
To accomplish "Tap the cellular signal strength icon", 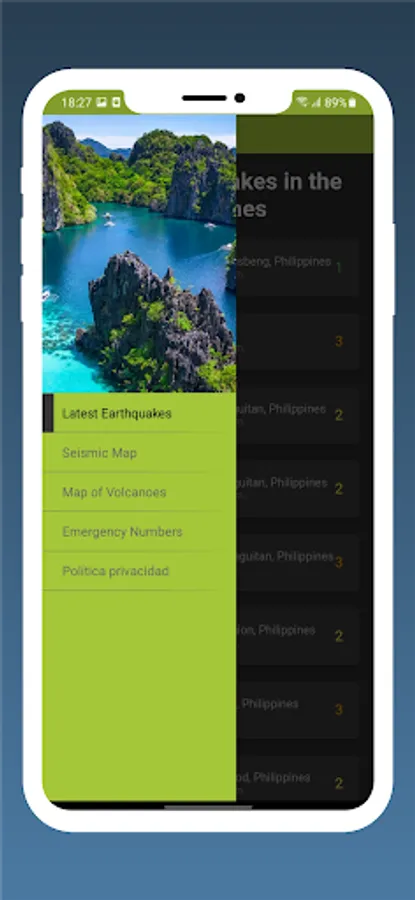I will pos(316,103).
